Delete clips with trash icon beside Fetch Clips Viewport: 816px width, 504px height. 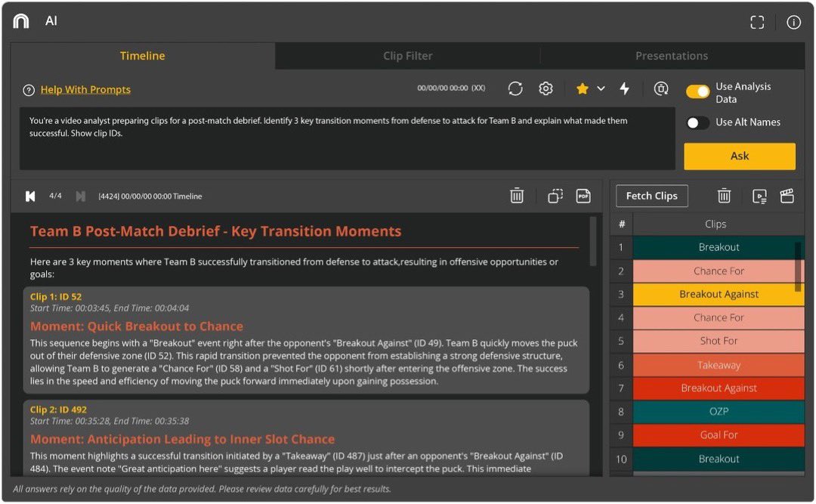pos(724,196)
